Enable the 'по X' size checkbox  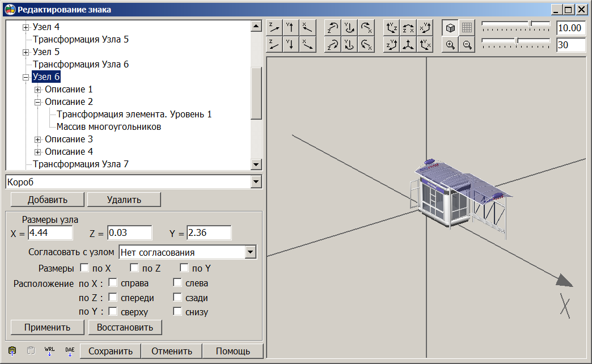click(84, 268)
